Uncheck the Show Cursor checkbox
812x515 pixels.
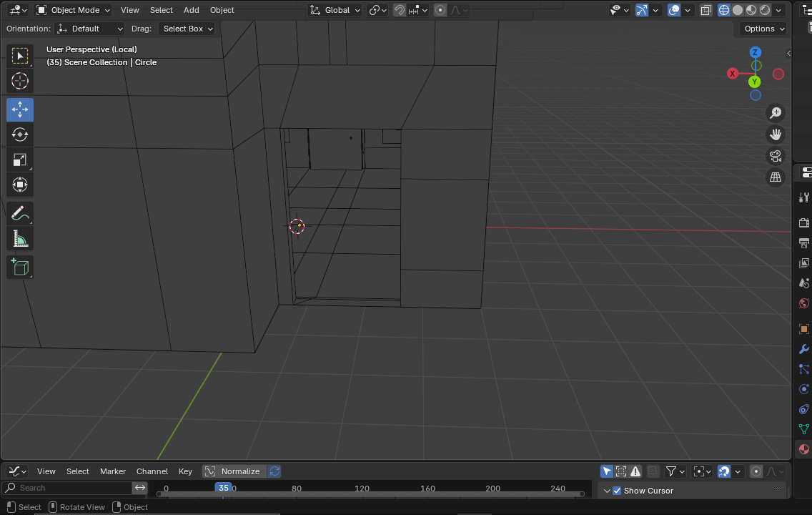pos(617,491)
